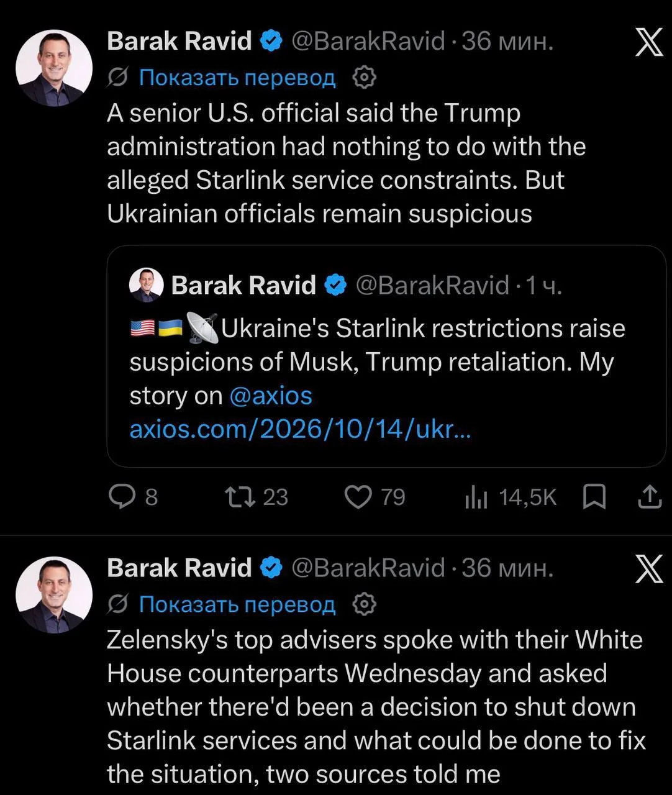Share the first tweet via upload icon
672x795 pixels.
pos(650,497)
